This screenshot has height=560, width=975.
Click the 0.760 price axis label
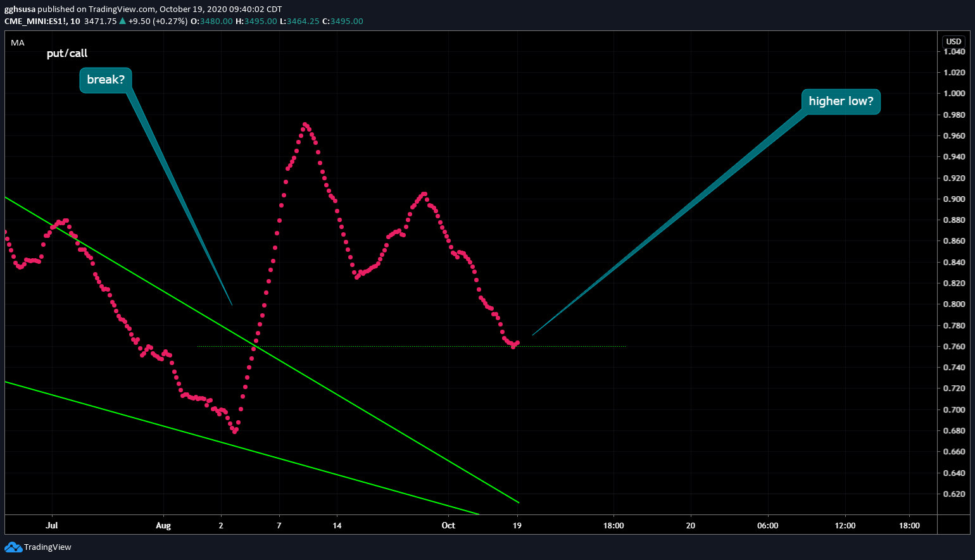tap(954, 347)
